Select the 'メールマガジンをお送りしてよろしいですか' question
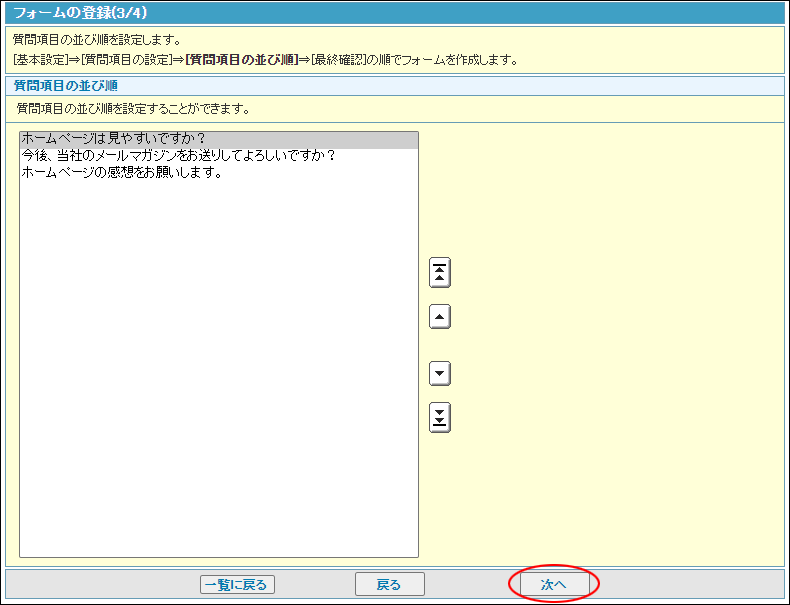The width and height of the screenshot is (790, 605). [x=177, y=156]
